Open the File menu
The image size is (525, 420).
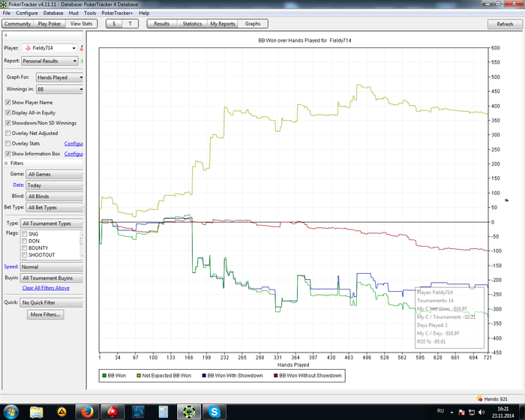(7, 13)
